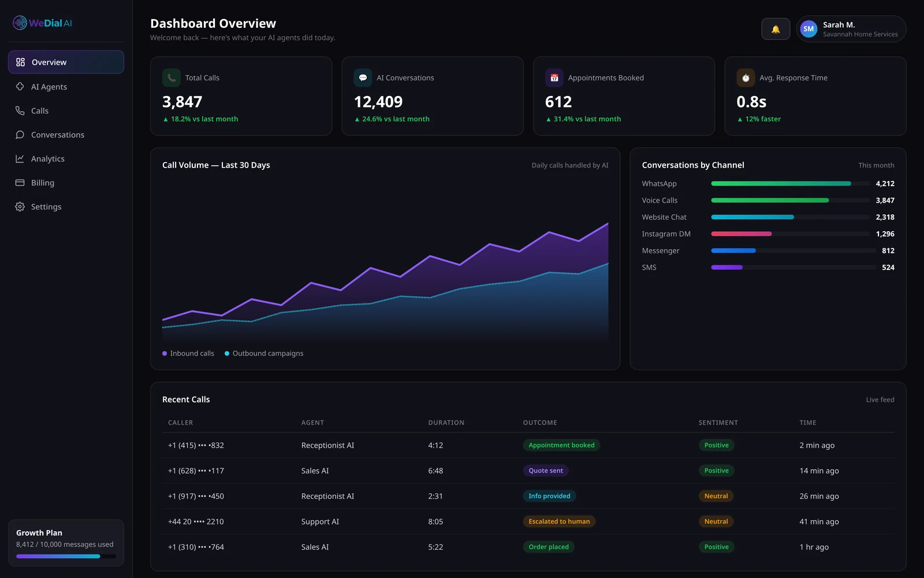This screenshot has width=924, height=578.
Task: Click the Outbound campaigns legend dot
Action: (x=227, y=353)
